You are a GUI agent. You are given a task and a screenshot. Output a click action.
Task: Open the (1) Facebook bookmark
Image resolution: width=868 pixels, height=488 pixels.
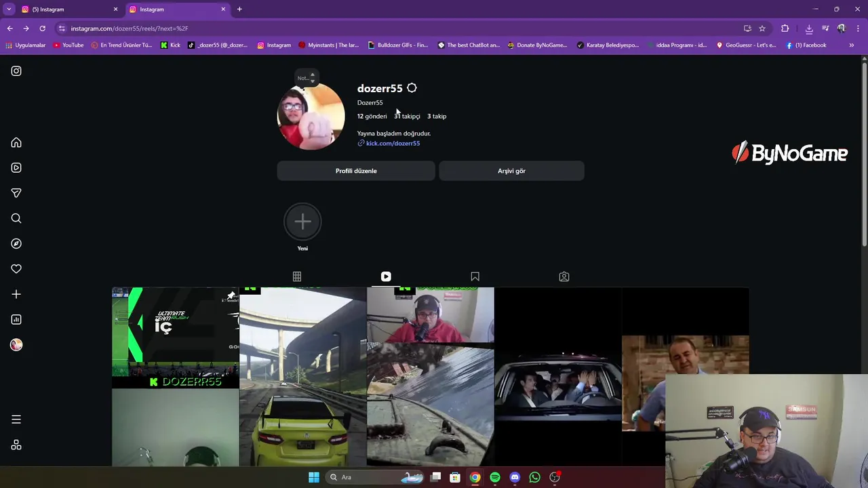click(x=806, y=45)
